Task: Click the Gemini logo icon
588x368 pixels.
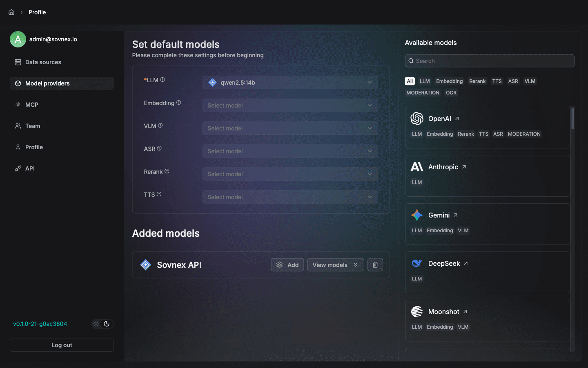Action: [417, 215]
